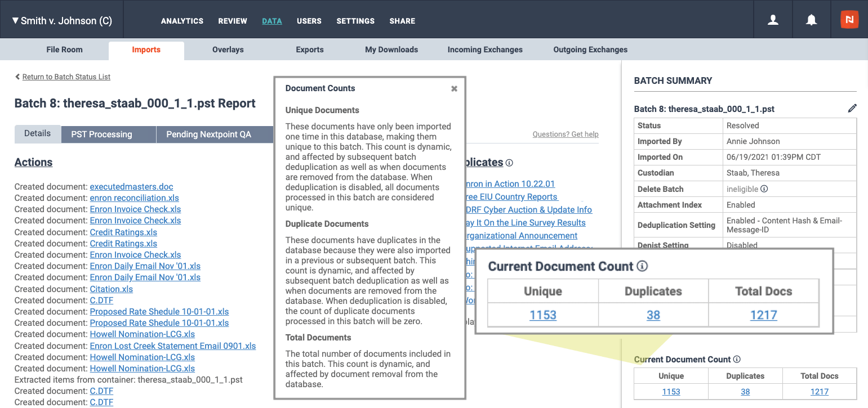Click the pencil edit icon for batch name
The image size is (868, 408).
coord(852,109)
